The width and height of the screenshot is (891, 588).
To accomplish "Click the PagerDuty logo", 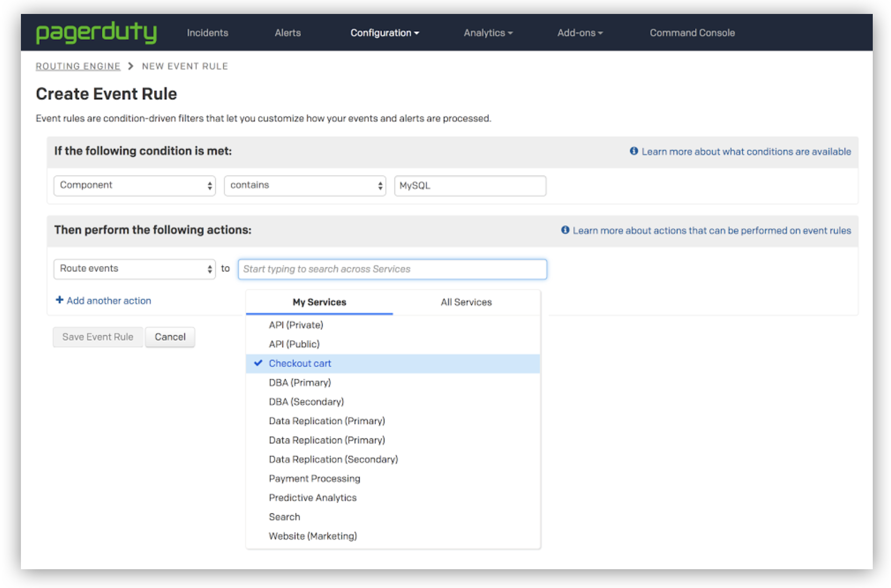I will (96, 33).
